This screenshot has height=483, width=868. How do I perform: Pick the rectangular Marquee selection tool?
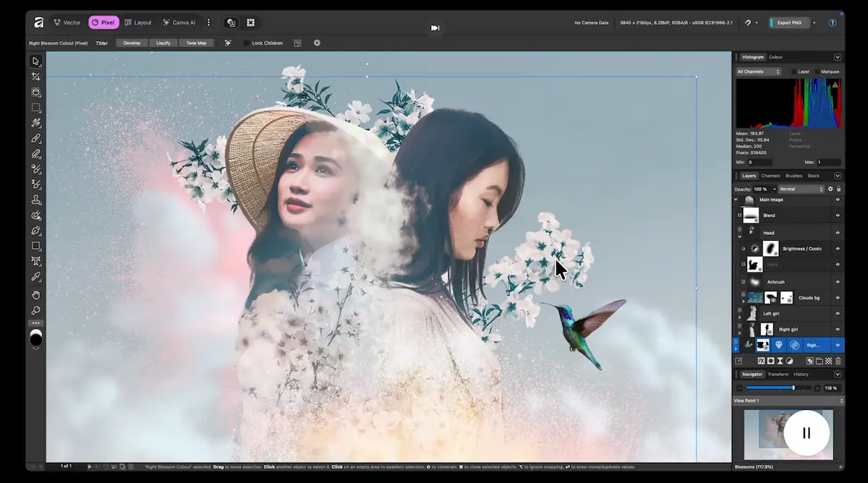click(36, 108)
